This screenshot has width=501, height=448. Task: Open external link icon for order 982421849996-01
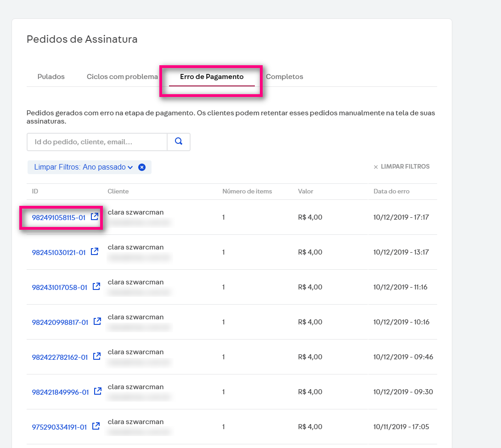tap(97, 391)
